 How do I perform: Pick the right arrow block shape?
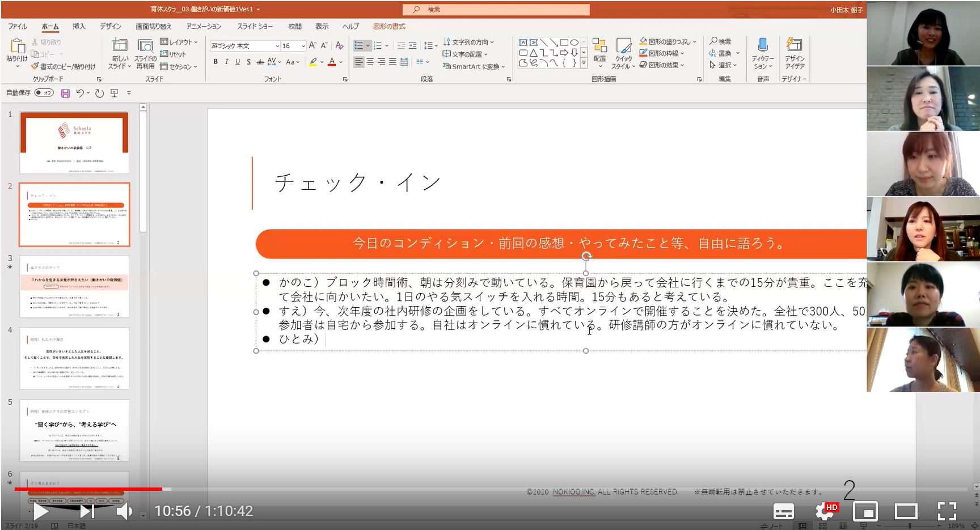pos(564,53)
